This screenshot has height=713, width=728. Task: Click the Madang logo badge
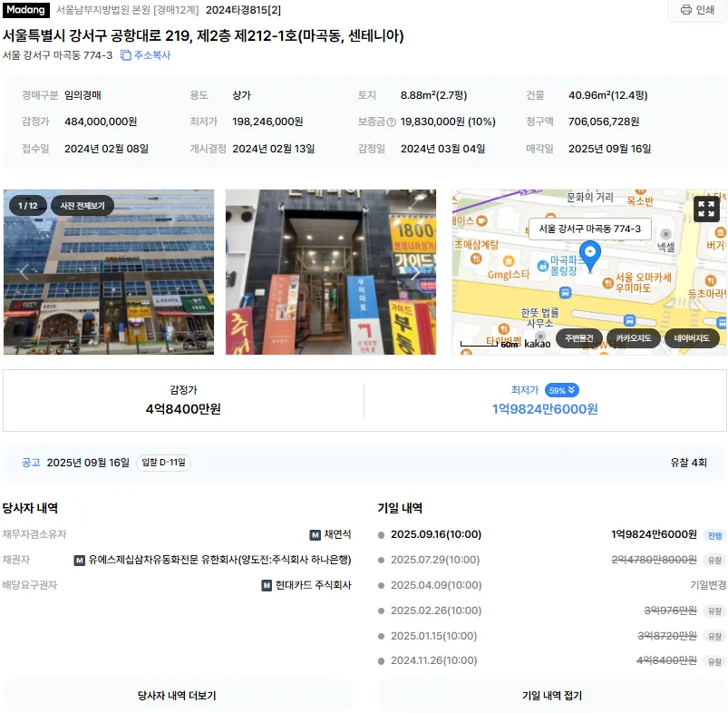25,10
